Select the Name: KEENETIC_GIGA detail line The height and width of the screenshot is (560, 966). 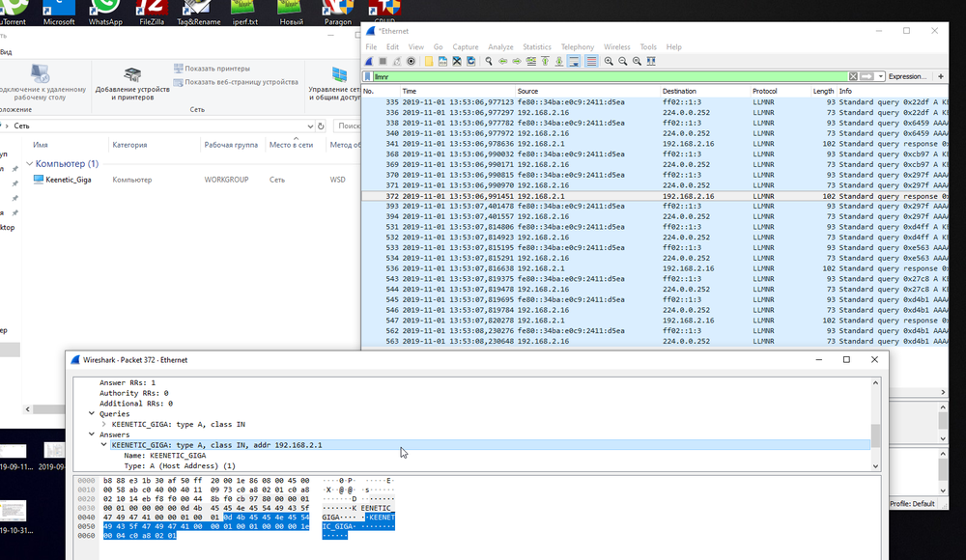tap(164, 456)
